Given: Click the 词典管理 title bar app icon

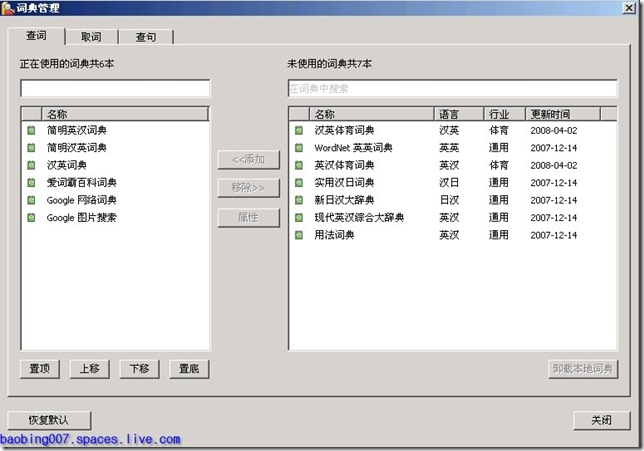Looking at the screenshot, I should (7, 8).
